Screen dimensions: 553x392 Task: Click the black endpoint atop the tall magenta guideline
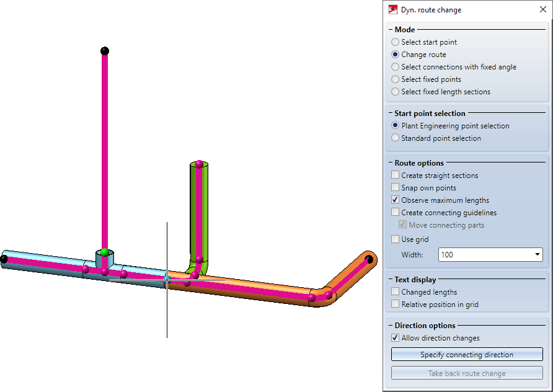(x=105, y=51)
